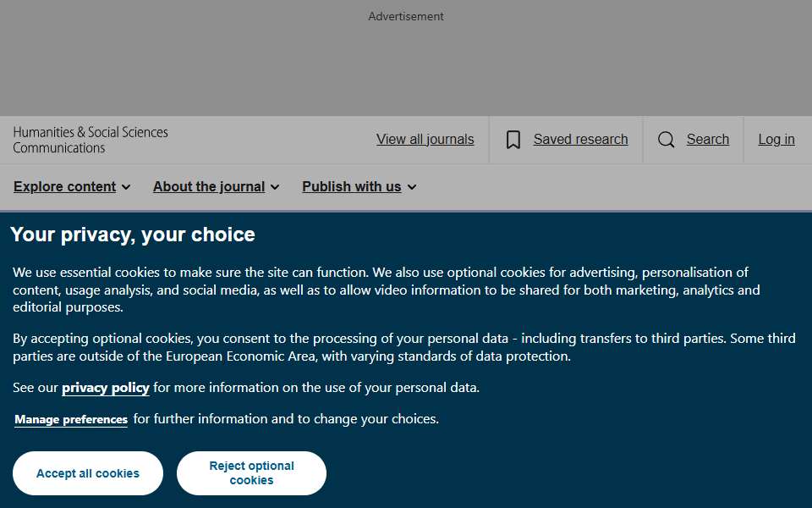Open Manage preferences for cookies
The image size is (812, 508).
click(71, 419)
